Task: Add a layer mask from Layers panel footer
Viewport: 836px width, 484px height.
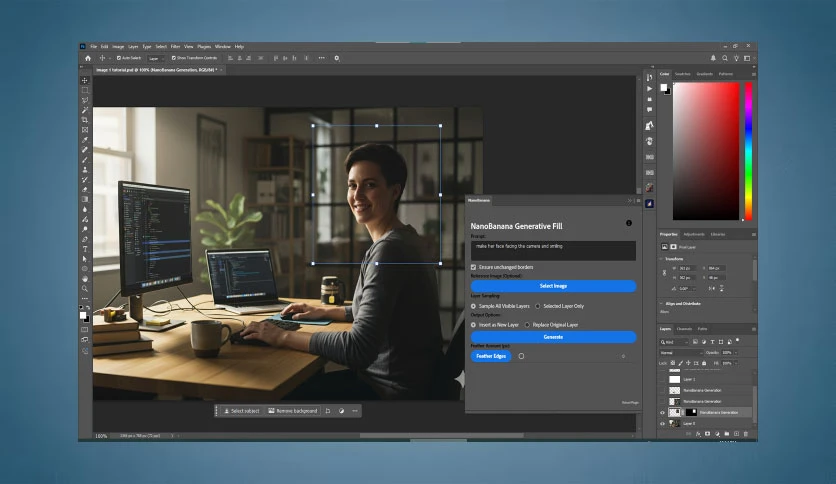Action: [x=708, y=434]
